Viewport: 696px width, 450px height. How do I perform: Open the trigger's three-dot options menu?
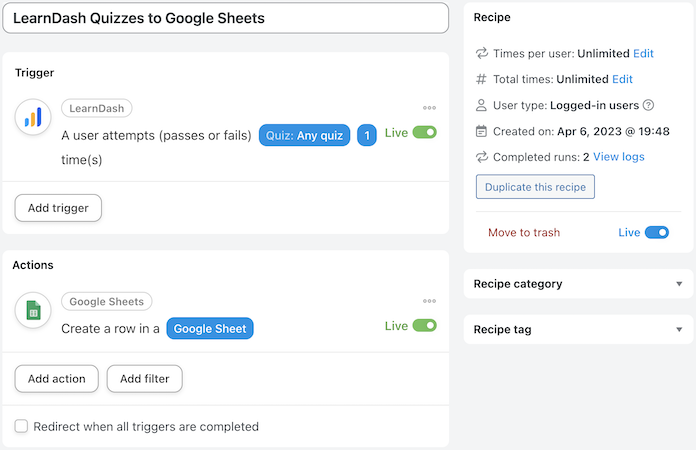coord(429,108)
